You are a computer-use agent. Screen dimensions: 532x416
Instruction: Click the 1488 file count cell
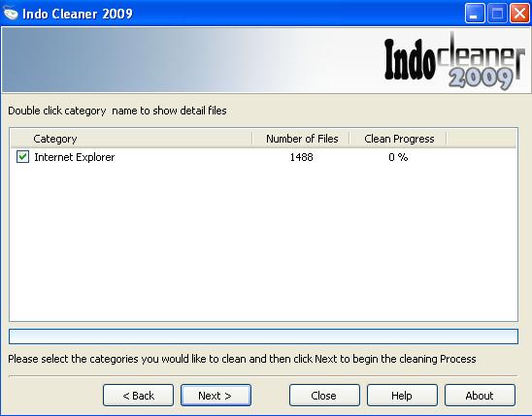pyautogui.click(x=301, y=157)
